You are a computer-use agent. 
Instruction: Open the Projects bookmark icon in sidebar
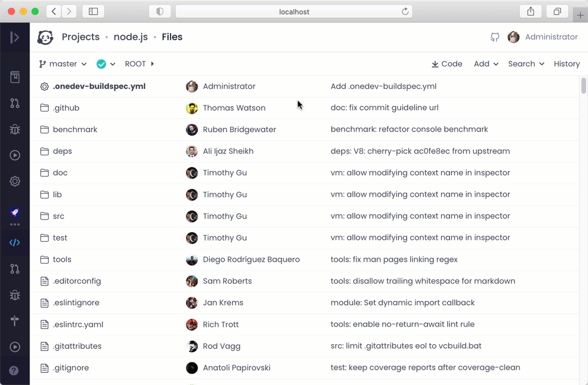pos(15,77)
